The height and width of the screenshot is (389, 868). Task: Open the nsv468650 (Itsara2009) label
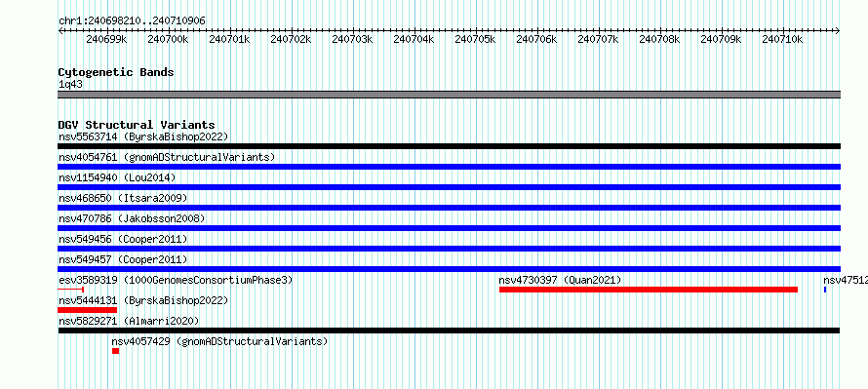point(123,198)
